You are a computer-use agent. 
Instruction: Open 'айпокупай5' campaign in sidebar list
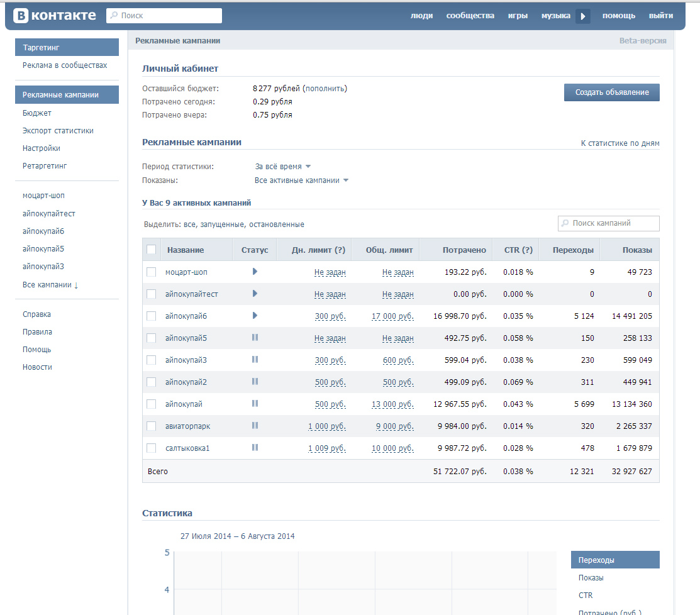(x=43, y=249)
